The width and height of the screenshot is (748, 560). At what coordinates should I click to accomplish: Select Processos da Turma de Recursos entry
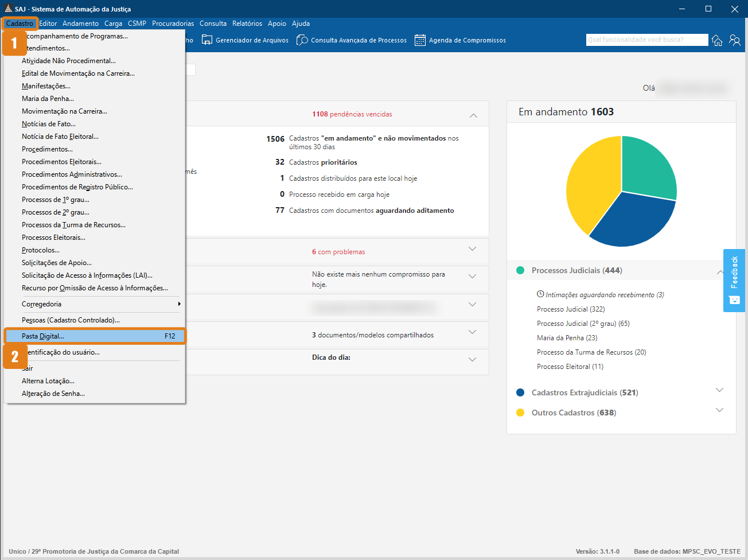(x=95, y=225)
